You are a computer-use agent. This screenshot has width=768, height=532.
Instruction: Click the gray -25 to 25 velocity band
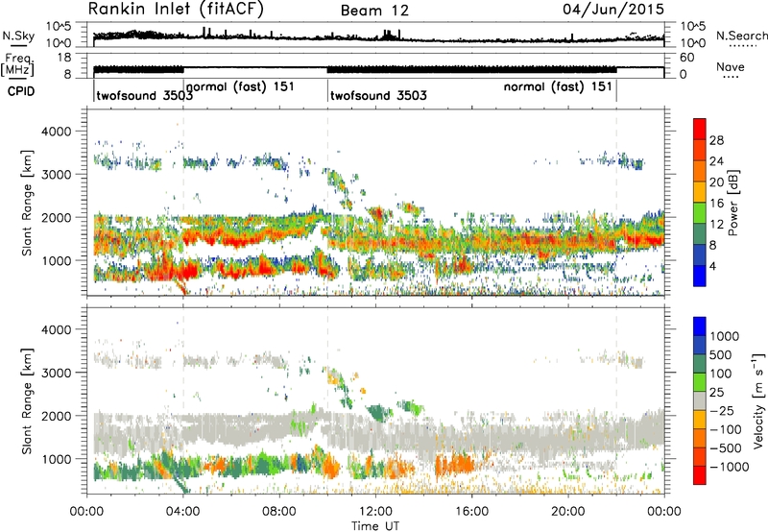pos(700,400)
